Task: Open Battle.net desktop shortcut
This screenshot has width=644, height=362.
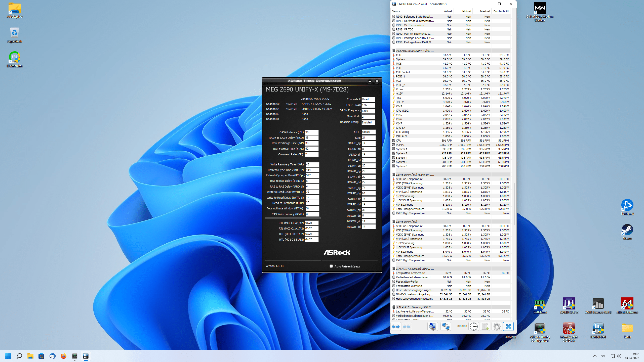Action: [x=627, y=207]
